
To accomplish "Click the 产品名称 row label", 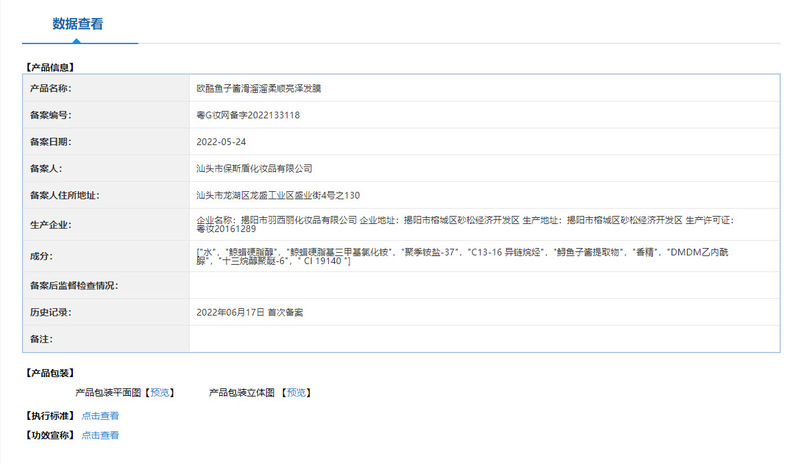I will [51, 88].
